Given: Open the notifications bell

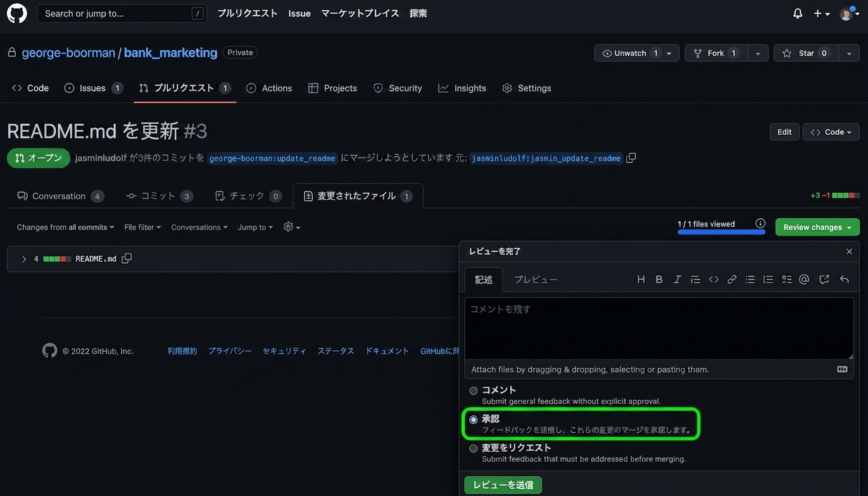Looking at the screenshot, I should (798, 13).
